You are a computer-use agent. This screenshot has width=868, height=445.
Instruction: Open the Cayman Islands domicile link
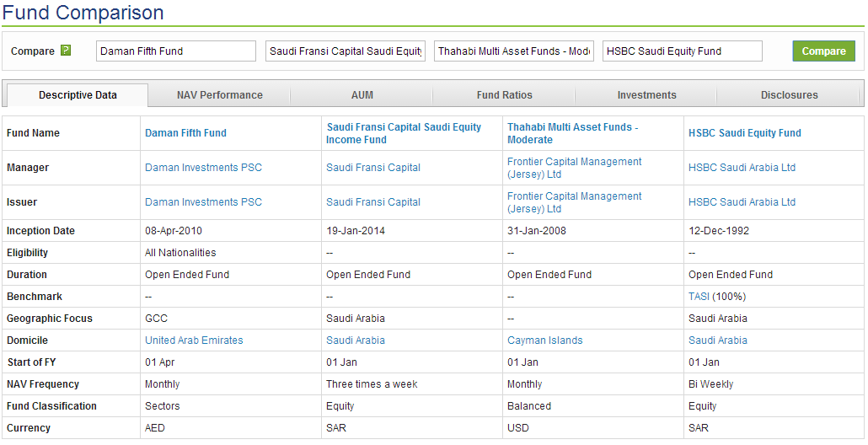(x=544, y=340)
